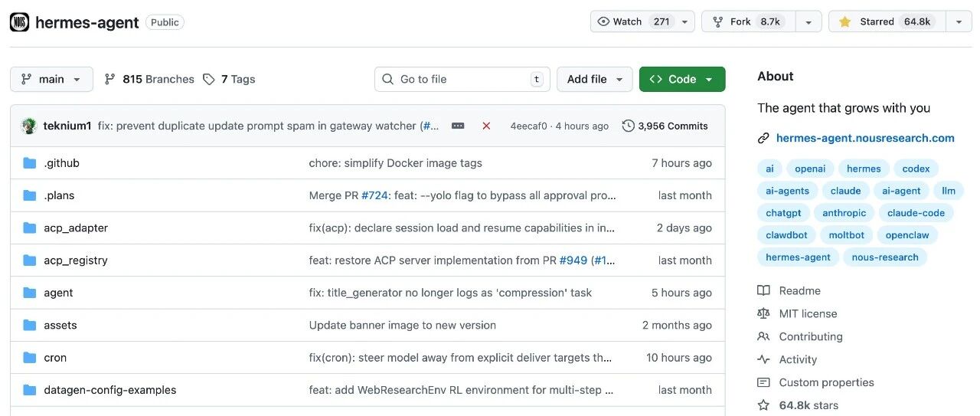This screenshot has width=980, height=416.
Task: Open the hermes-agent repository name link
Action: point(87,22)
